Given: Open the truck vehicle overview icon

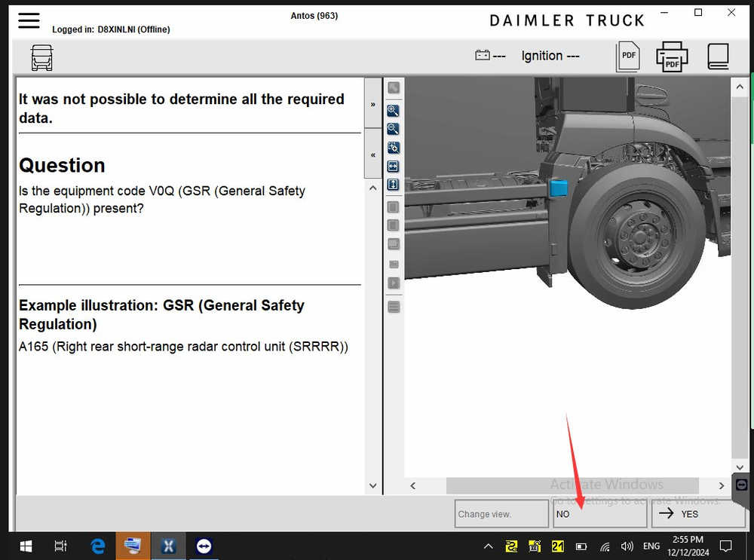Looking at the screenshot, I should (x=41, y=58).
